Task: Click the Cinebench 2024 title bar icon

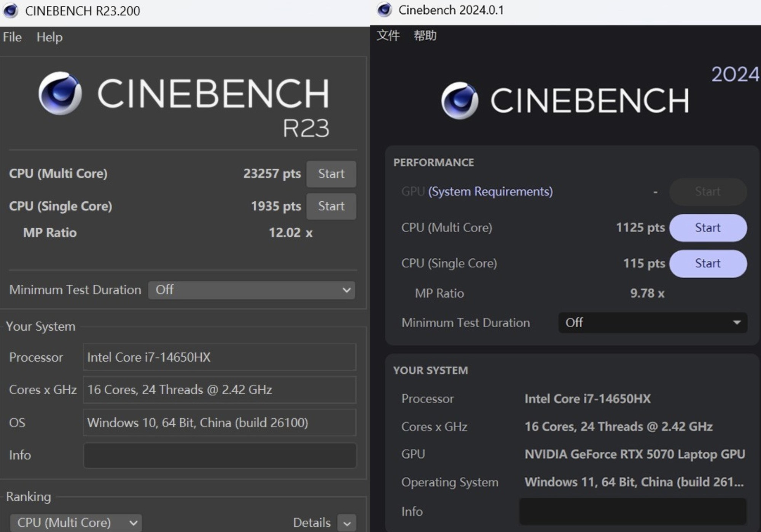Action: (x=384, y=10)
